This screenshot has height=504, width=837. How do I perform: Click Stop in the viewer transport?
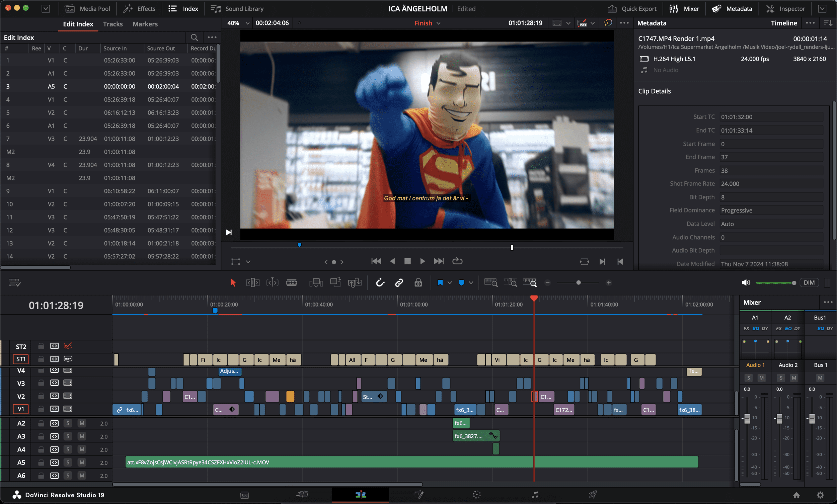click(407, 261)
